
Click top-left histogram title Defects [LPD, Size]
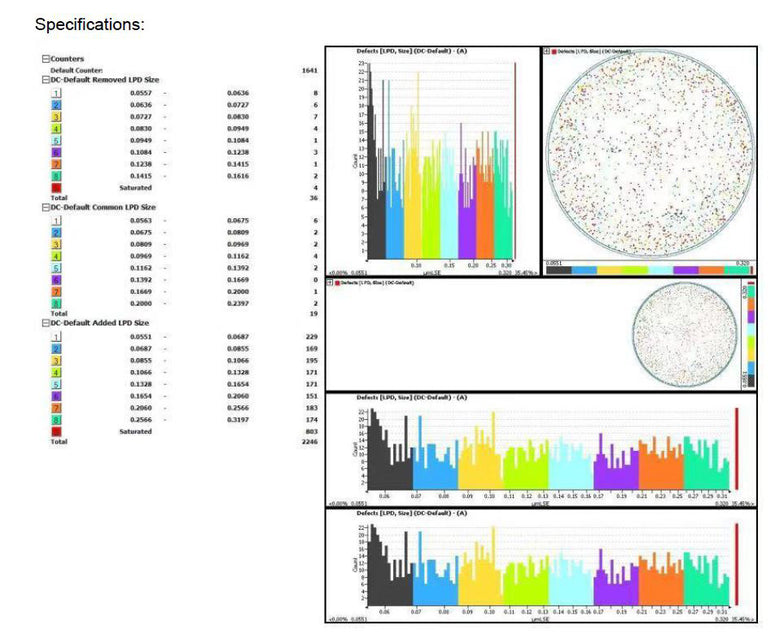(x=412, y=51)
